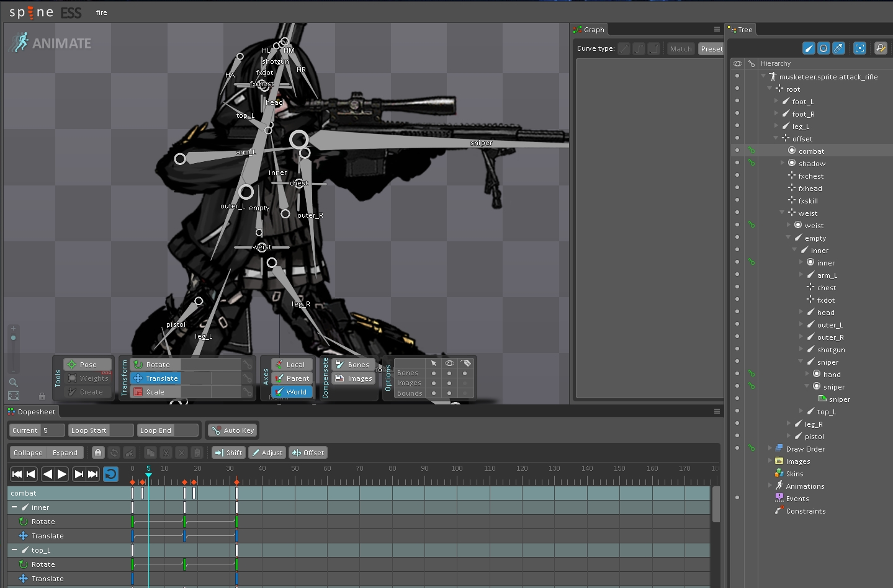
Task: Click the Collapse button in dopesheet
Action: [28, 453]
